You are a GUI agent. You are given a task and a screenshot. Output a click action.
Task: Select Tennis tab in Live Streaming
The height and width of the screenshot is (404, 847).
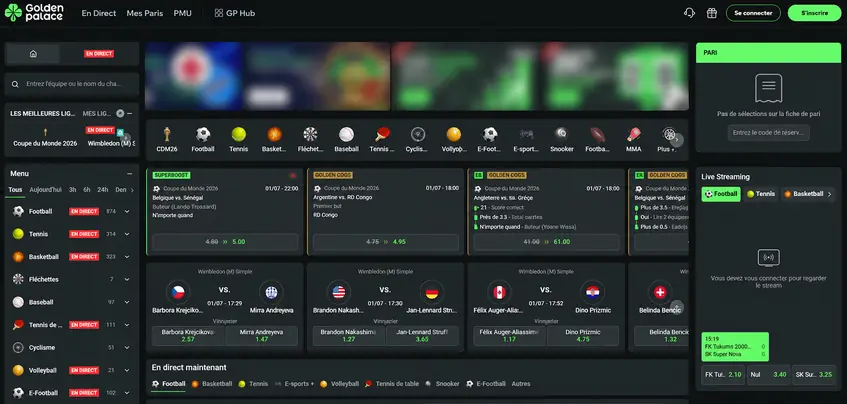click(x=761, y=194)
